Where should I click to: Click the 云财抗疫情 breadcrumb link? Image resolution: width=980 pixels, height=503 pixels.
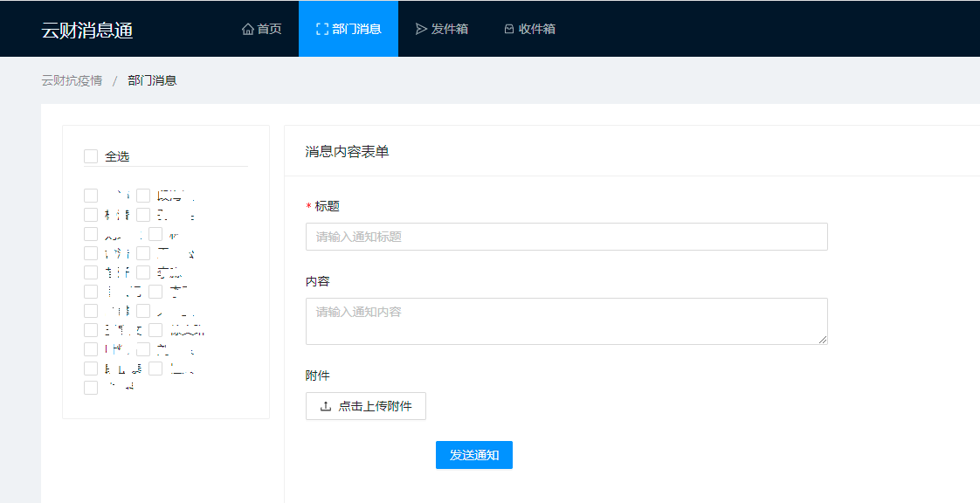tap(72, 80)
